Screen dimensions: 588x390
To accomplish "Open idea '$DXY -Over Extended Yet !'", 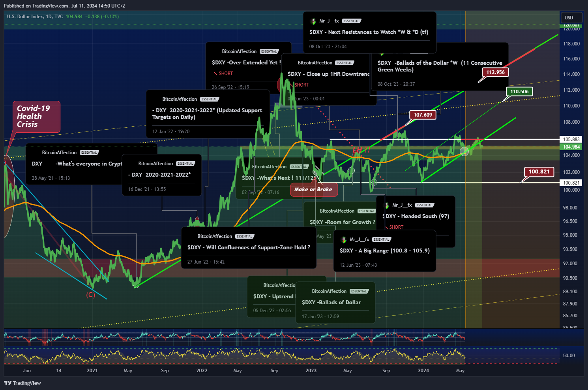I will pos(246,62).
